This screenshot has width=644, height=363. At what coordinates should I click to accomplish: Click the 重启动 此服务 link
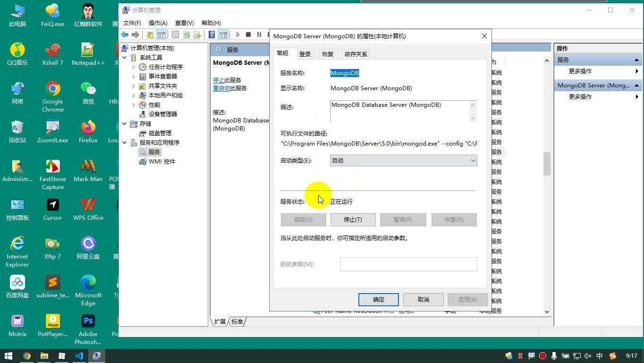tap(221, 88)
